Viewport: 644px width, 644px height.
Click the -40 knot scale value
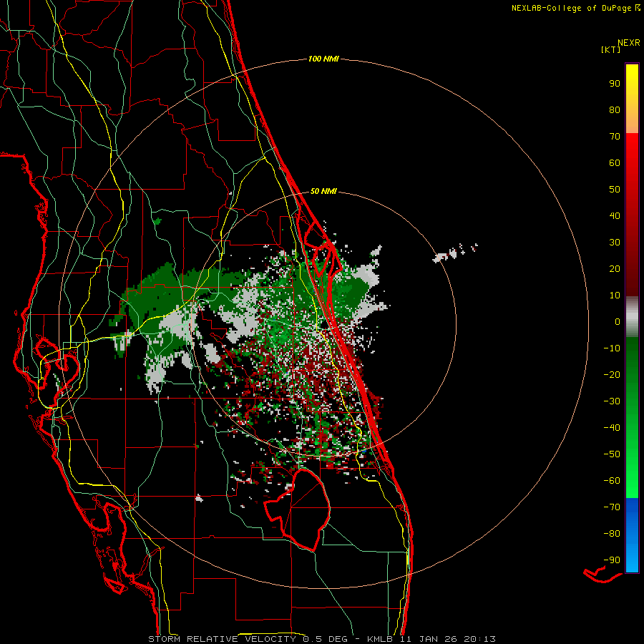point(612,428)
